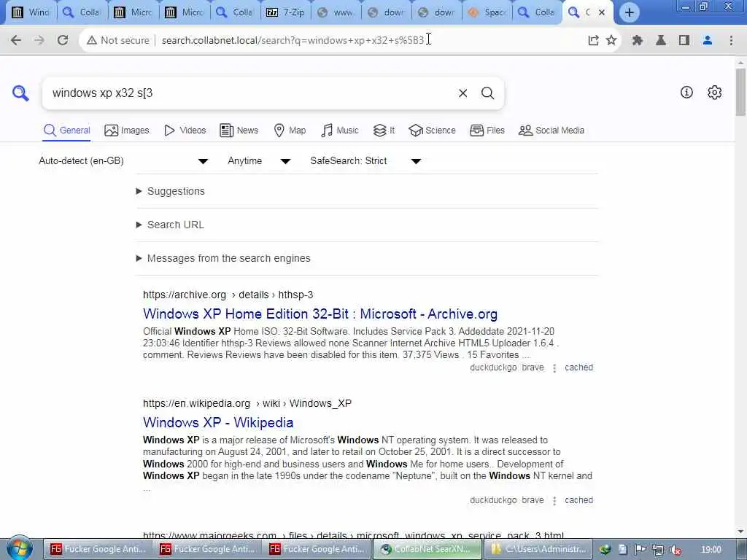Switch to the Videos category
747x560 pixels.
[185, 131]
